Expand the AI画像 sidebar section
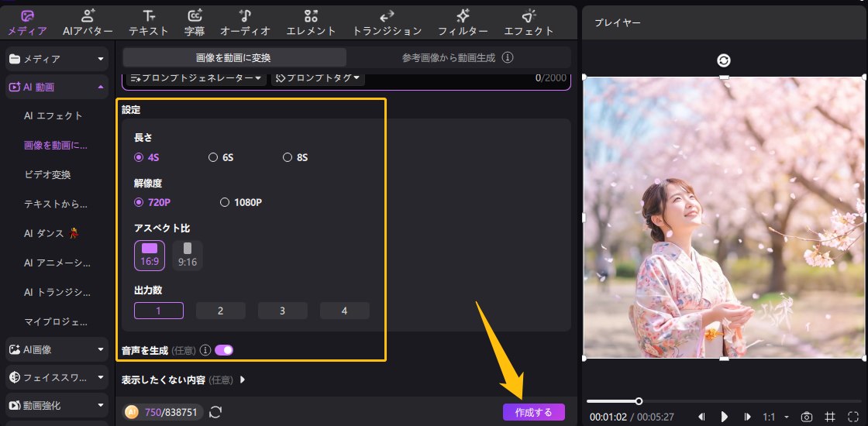Viewport: 868px width, 426px height. coord(57,349)
